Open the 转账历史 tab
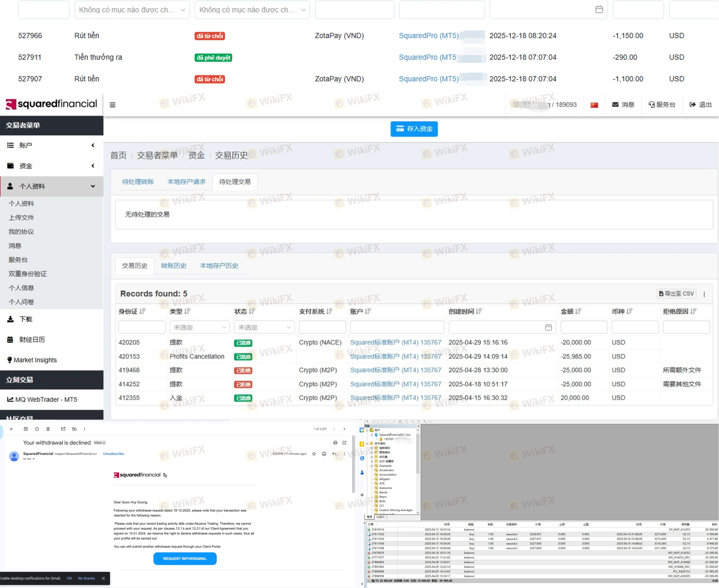This screenshot has height=588, width=719. 174,266
